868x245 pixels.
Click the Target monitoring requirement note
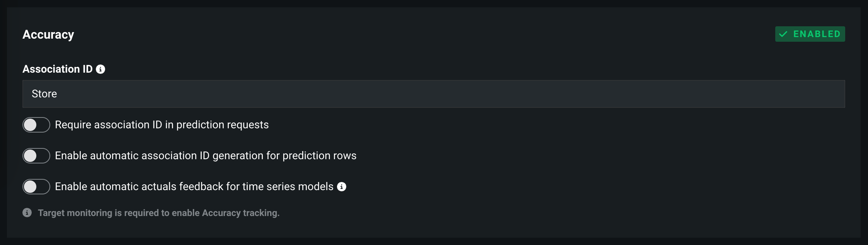click(158, 213)
